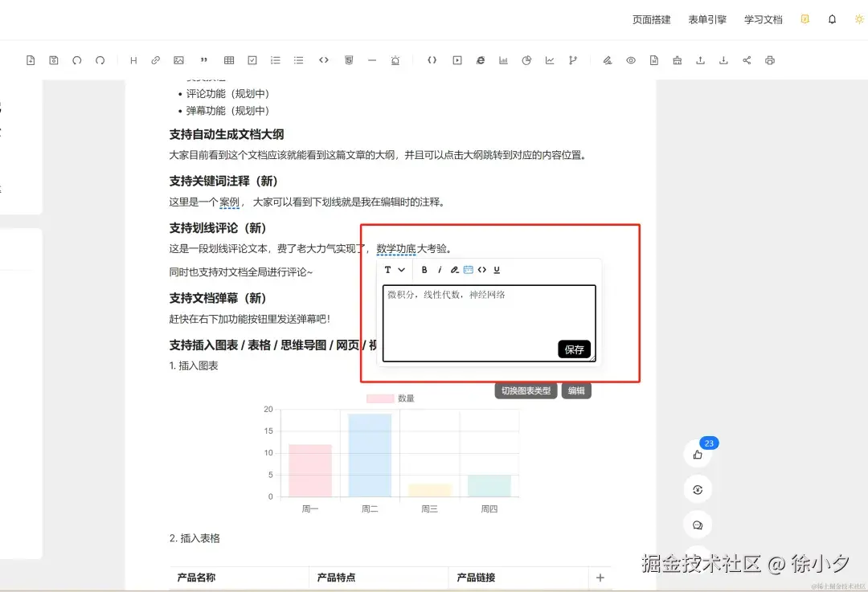Select the undo icon

coord(76,59)
